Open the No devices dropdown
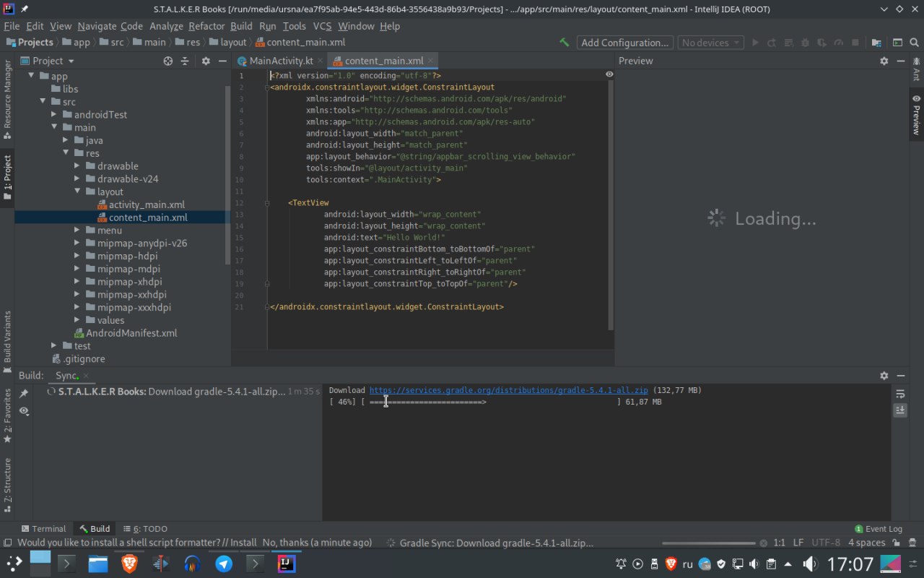The width and height of the screenshot is (924, 578). click(x=710, y=43)
